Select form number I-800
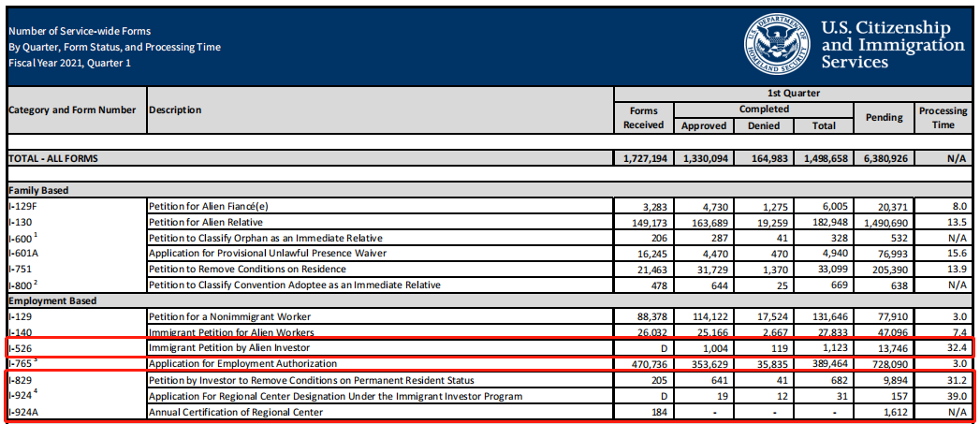 (x=22, y=285)
